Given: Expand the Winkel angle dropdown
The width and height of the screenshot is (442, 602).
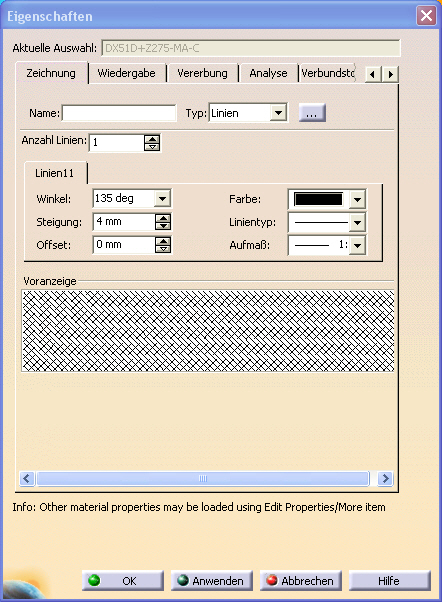Looking at the screenshot, I should pyautogui.click(x=162, y=198).
